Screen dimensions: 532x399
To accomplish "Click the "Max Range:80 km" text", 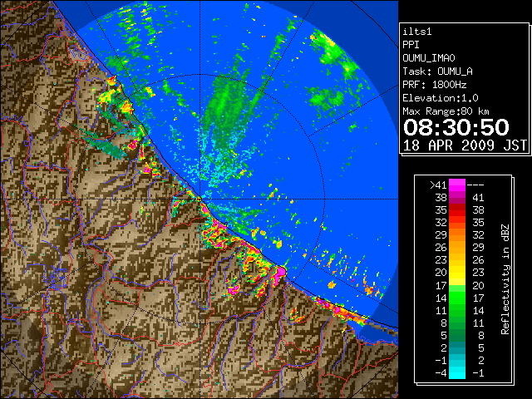I will (x=446, y=111).
